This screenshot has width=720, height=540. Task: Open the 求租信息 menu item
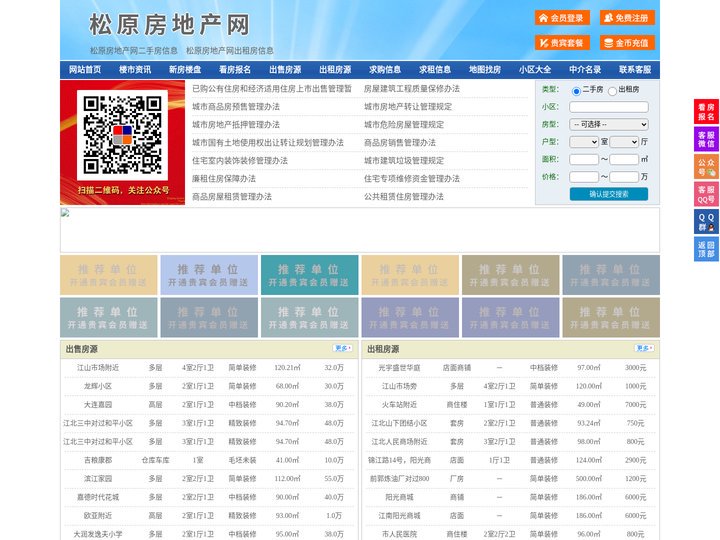coord(435,70)
